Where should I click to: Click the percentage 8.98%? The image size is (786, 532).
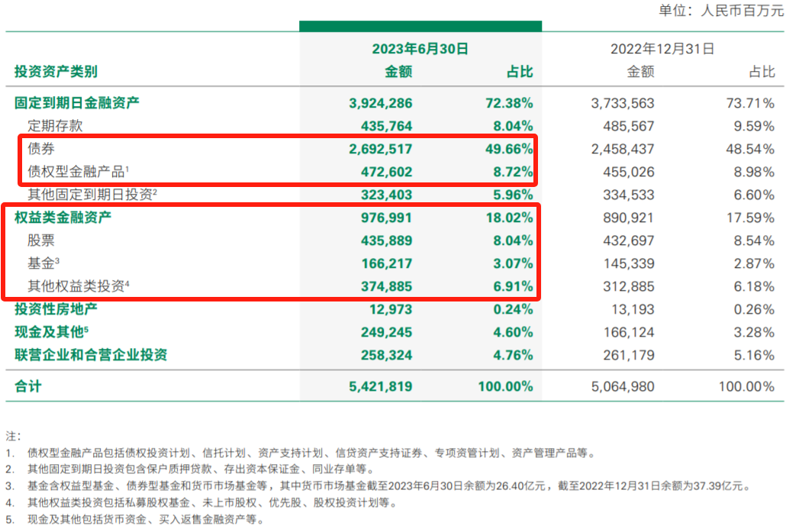point(754,172)
